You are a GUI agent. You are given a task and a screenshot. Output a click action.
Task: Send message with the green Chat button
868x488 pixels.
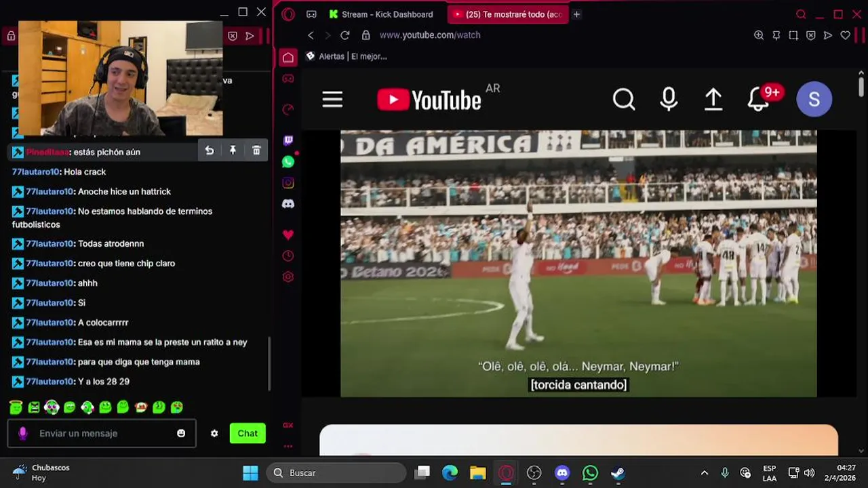(248, 433)
